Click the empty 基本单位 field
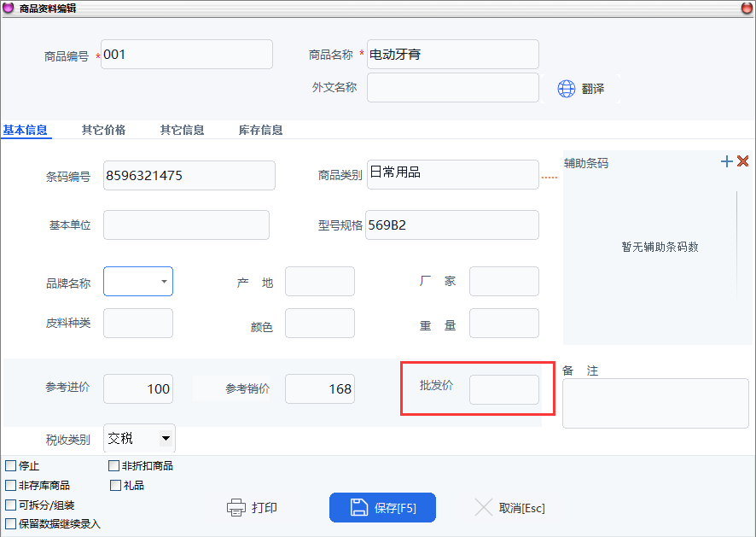This screenshot has height=537, width=756. click(x=186, y=225)
